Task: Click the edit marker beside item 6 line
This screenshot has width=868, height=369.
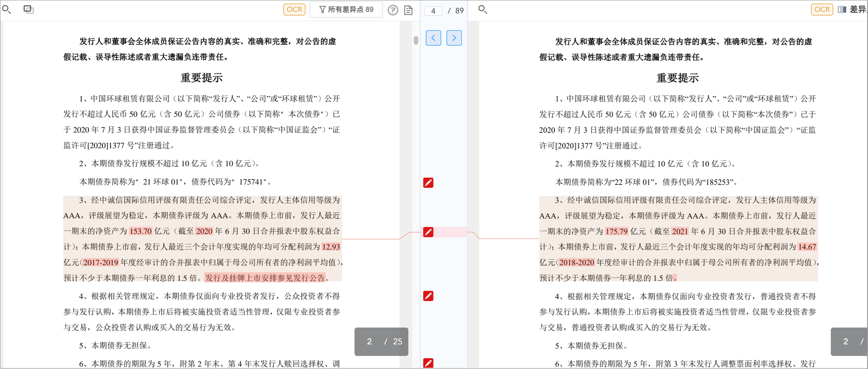Action: (x=428, y=363)
